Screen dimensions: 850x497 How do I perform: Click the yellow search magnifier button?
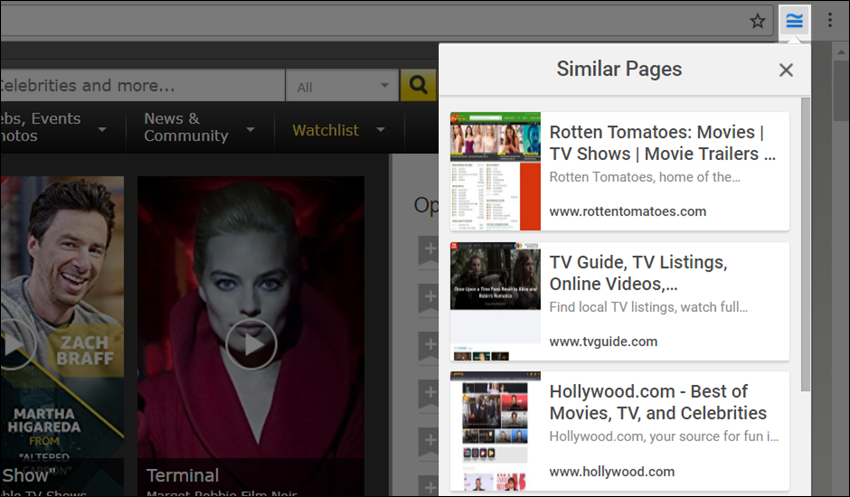418,85
